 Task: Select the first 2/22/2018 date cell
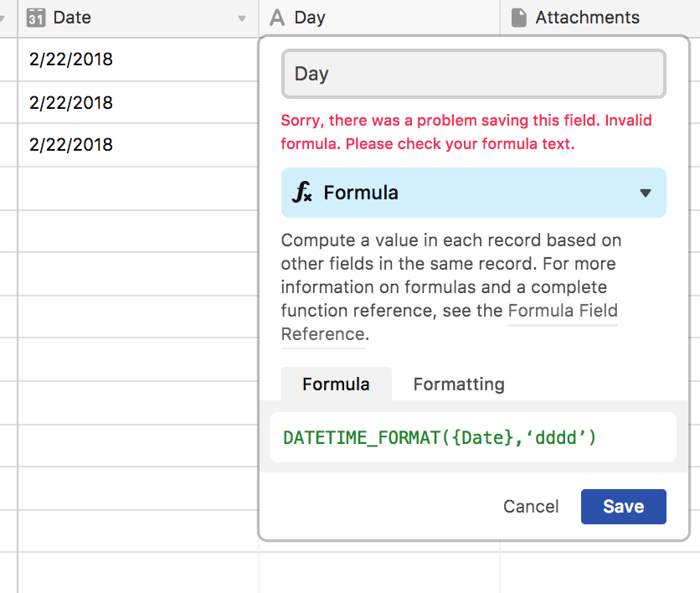tap(138, 59)
